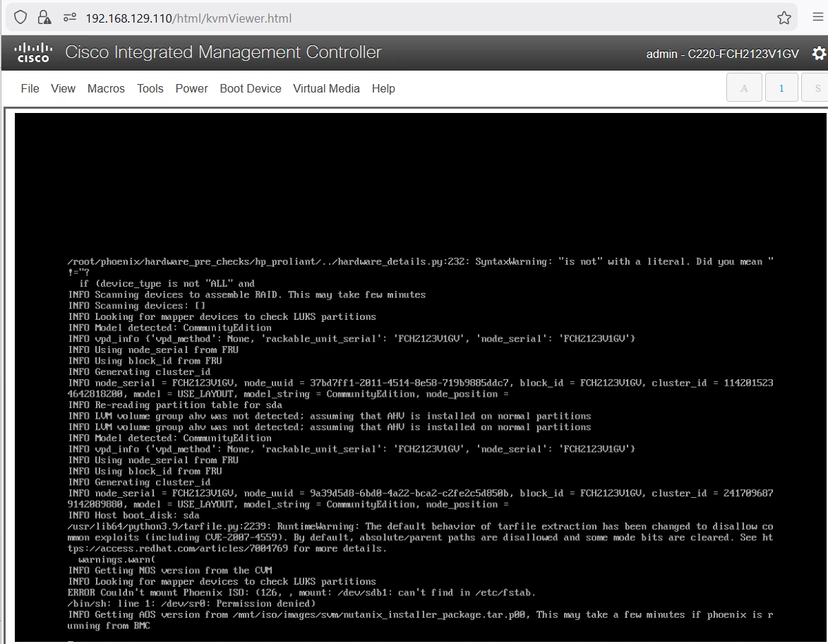Image resolution: width=828 pixels, height=644 pixels.
Task: Click the INFO Getting AOS version line
Action: (420, 620)
